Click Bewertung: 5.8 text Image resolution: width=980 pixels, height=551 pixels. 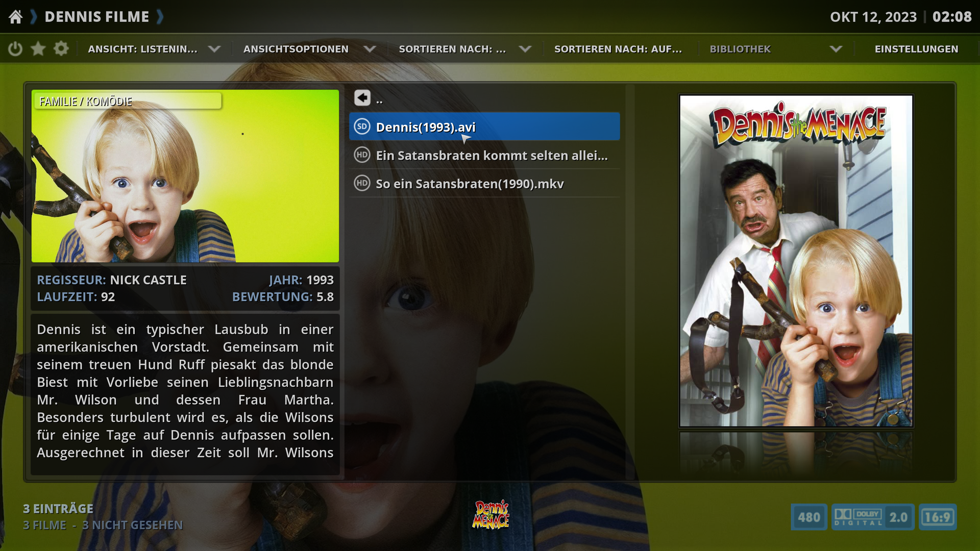click(x=283, y=297)
